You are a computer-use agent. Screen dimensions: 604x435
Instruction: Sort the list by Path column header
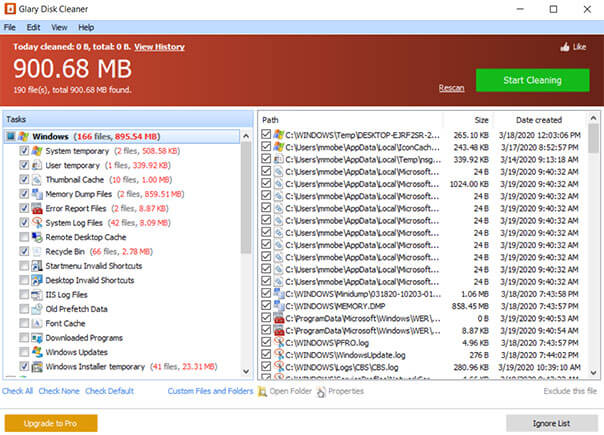pyautogui.click(x=351, y=120)
